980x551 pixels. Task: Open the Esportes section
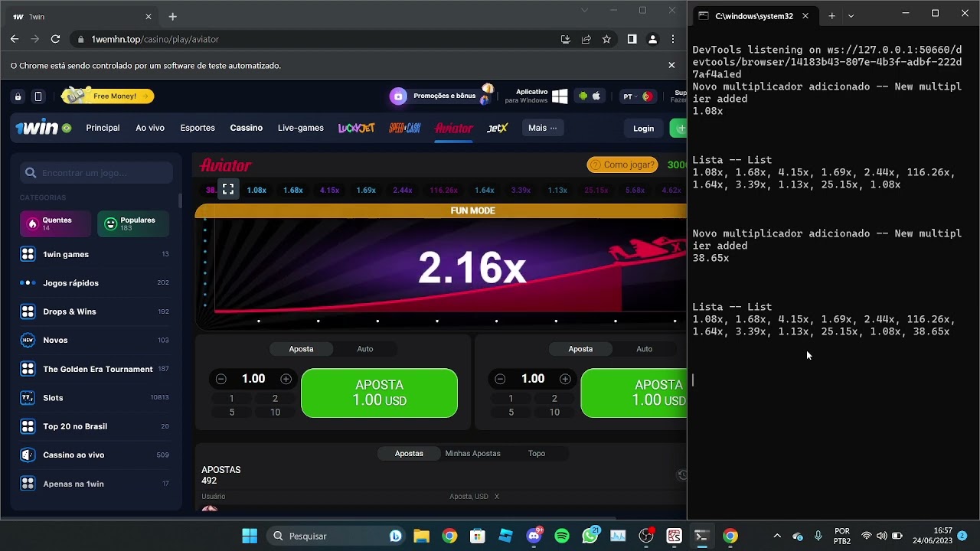pos(198,128)
